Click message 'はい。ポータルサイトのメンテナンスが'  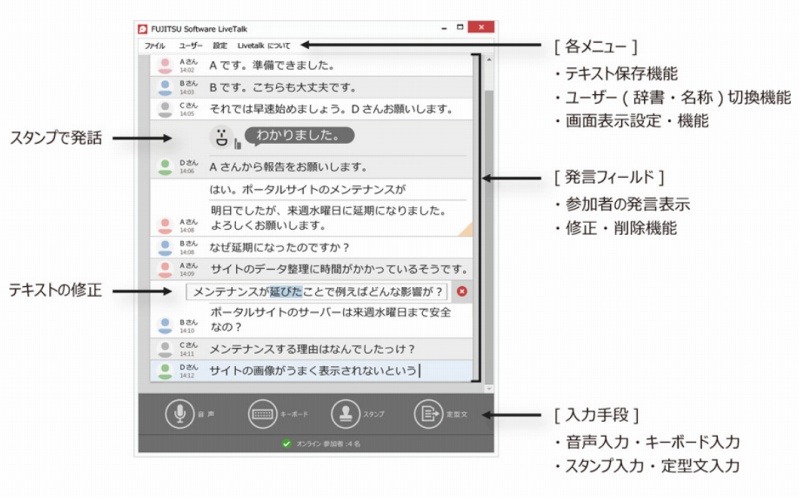point(308,189)
